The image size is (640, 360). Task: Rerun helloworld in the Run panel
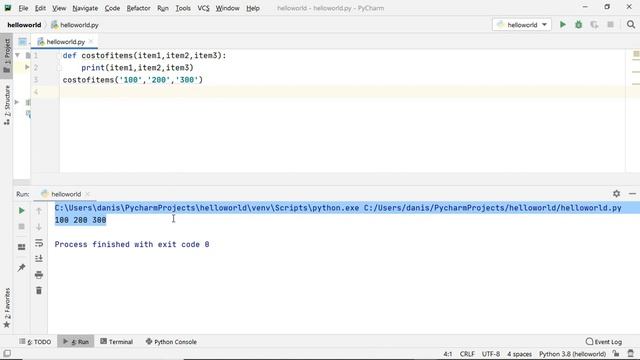pos(22,211)
